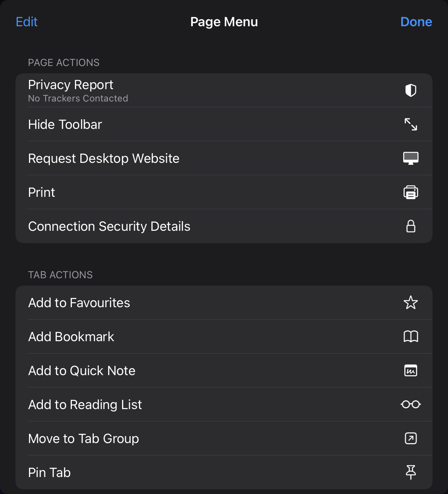Choose Add to Reading List
This screenshot has width=448, height=494.
point(85,405)
